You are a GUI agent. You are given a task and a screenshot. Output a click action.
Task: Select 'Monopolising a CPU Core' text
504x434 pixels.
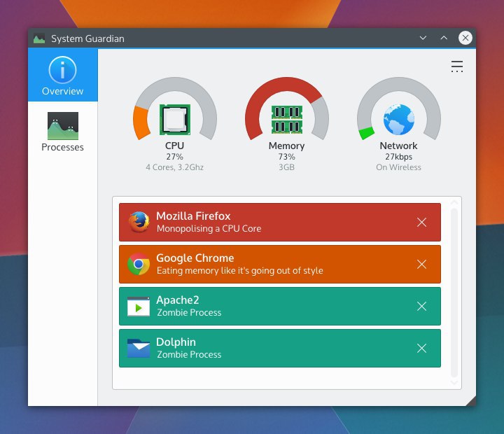click(209, 229)
